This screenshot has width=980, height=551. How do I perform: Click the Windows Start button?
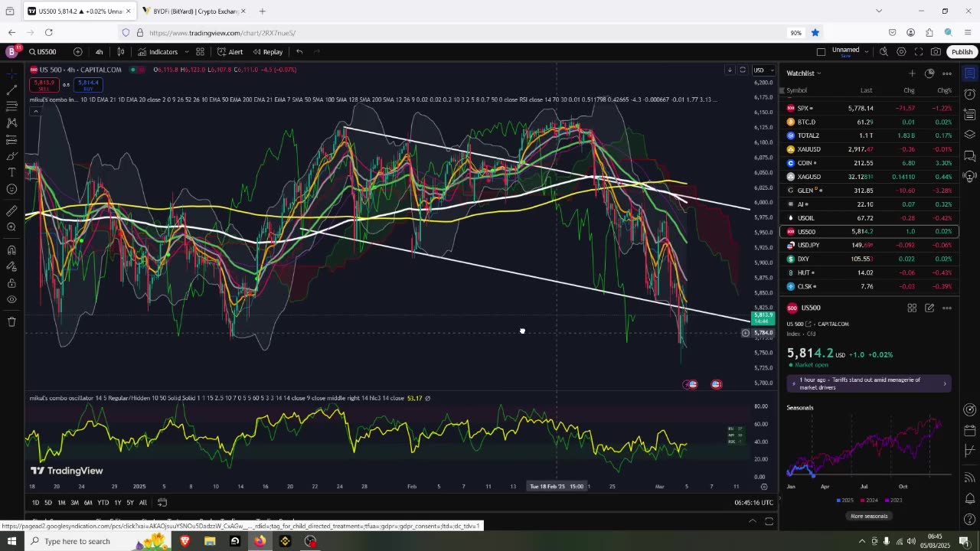(x=11, y=541)
